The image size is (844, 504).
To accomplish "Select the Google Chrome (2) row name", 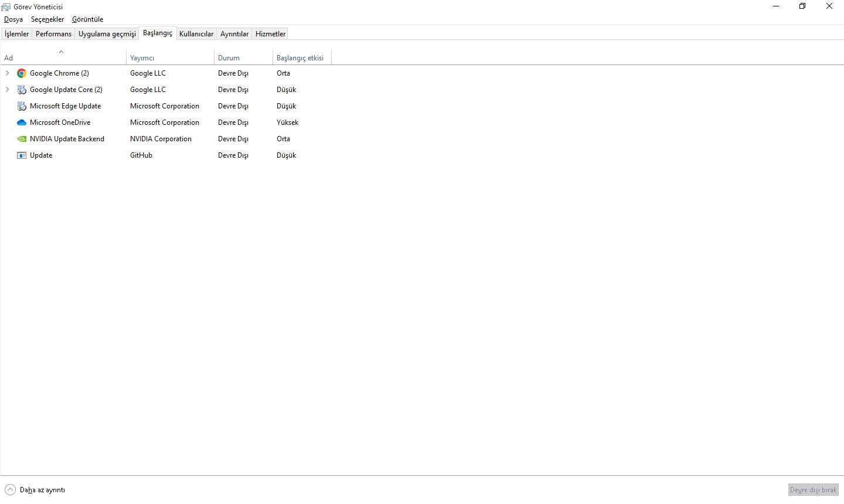I will (59, 73).
